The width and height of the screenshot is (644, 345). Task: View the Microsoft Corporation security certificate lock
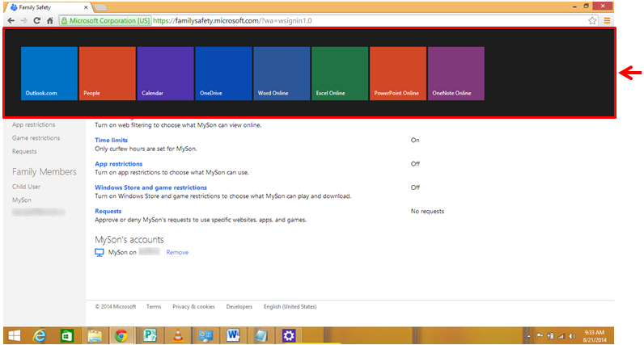64,20
